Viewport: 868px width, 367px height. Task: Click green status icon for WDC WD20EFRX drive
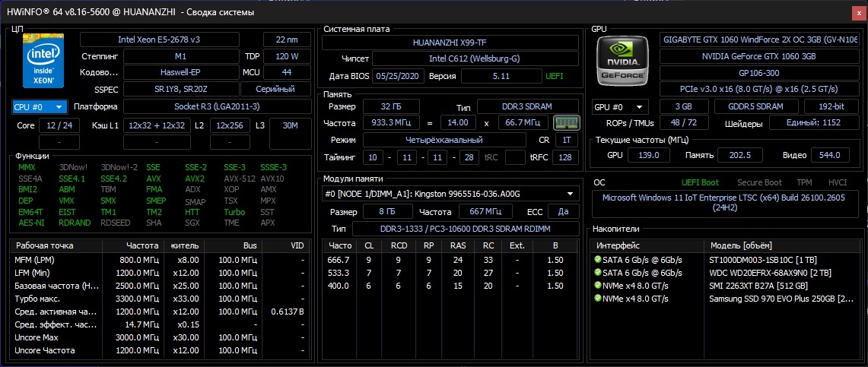[597, 273]
